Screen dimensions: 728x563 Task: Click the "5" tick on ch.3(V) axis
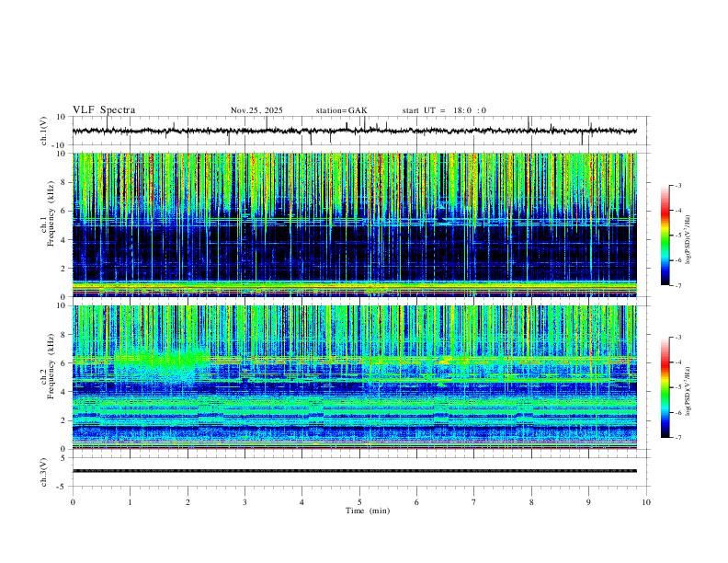[63, 458]
